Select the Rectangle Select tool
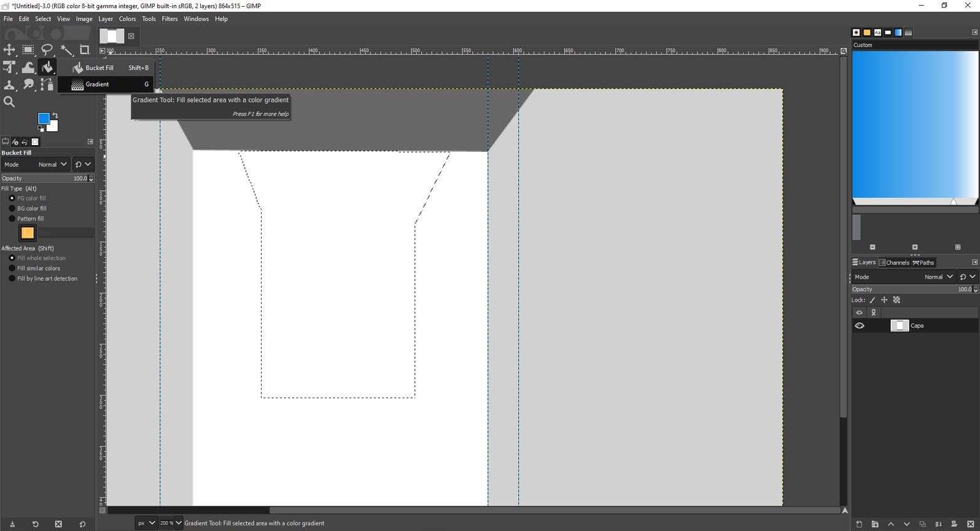 (x=28, y=50)
